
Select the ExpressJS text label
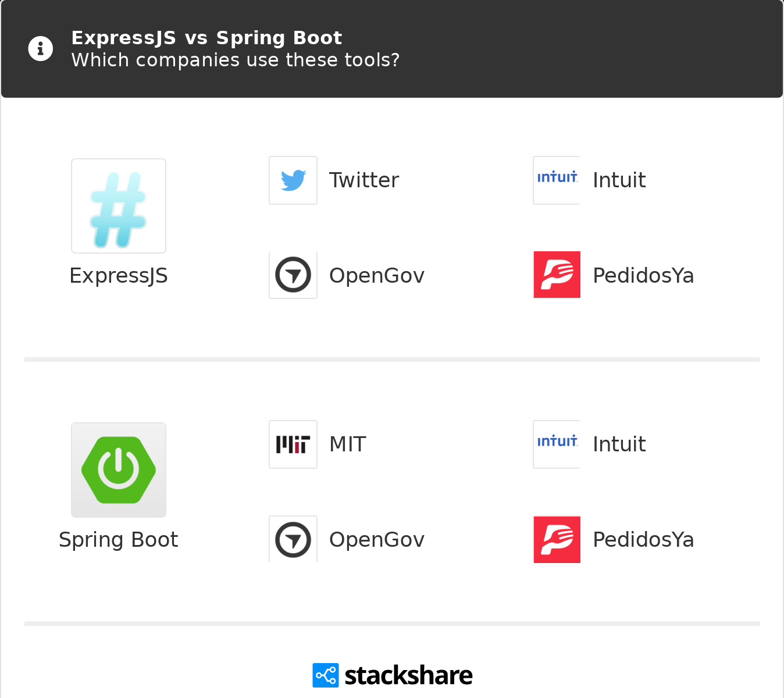119,276
